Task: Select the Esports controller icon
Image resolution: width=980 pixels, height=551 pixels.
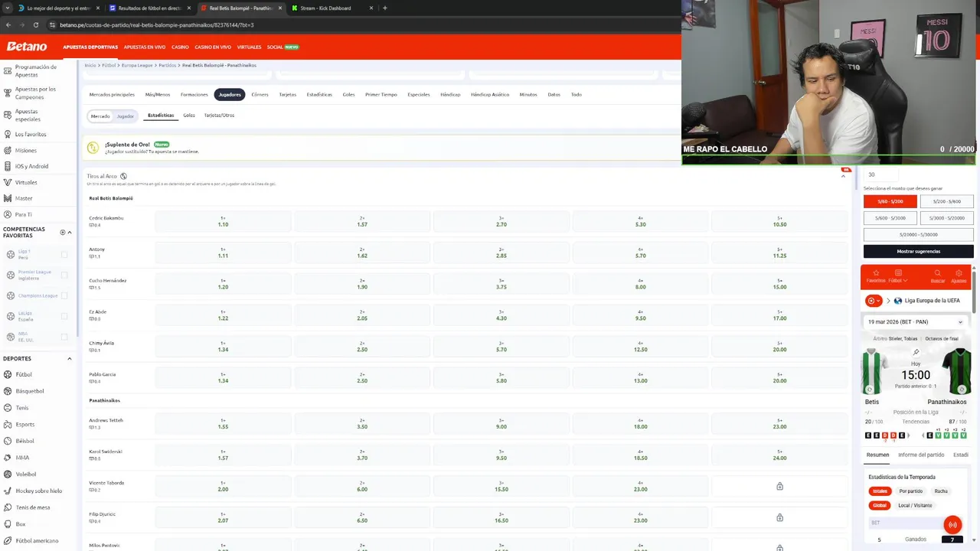Action: click(x=7, y=424)
